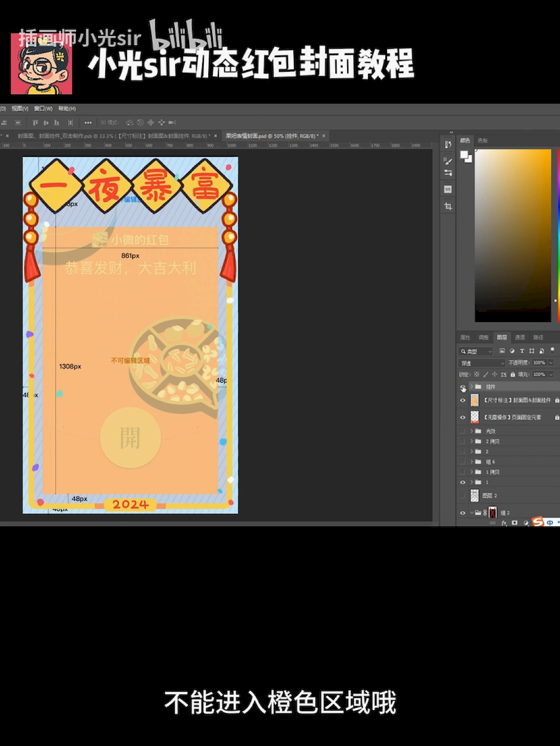This screenshot has height=746, width=560.
Task: Open the opacity 100% dropdown arrow
Action: click(551, 363)
